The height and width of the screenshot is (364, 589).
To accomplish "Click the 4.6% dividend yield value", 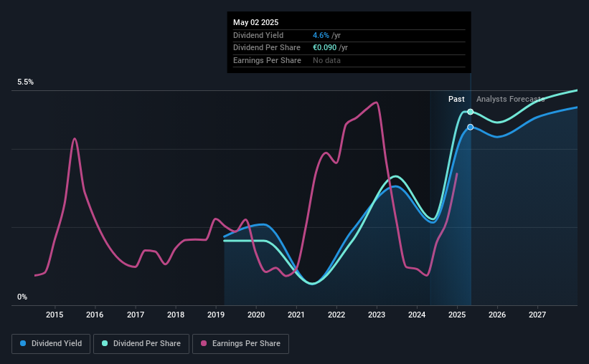I will click(321, 35).
